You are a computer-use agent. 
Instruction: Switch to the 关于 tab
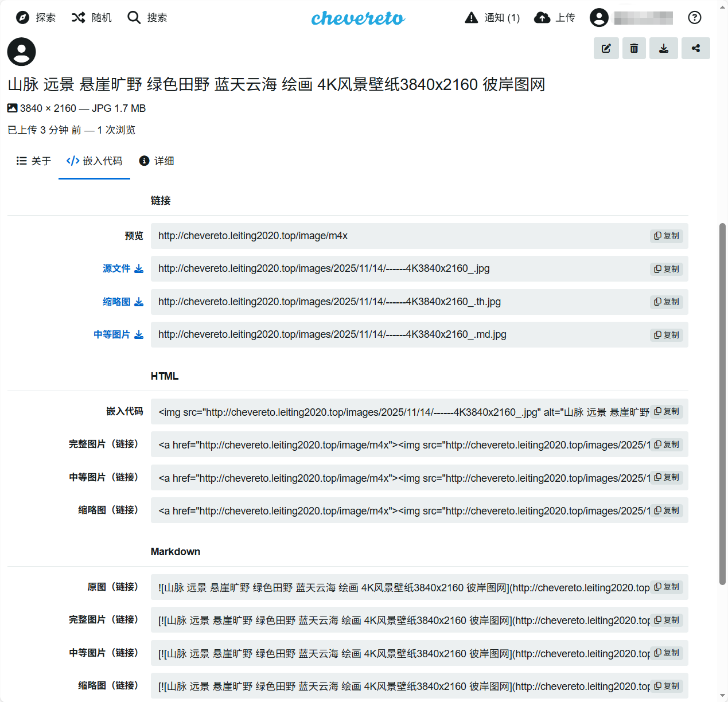pos(34,161)
